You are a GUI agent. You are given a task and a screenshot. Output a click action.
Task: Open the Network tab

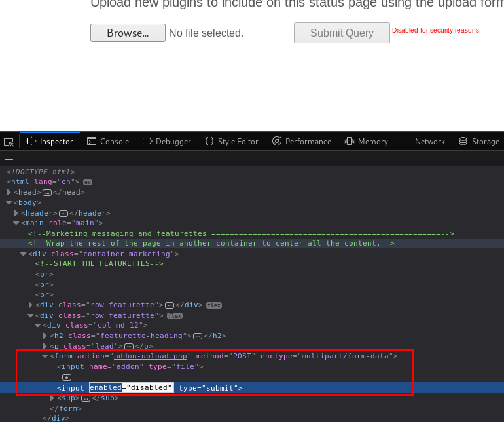click(x=423, y=142)
